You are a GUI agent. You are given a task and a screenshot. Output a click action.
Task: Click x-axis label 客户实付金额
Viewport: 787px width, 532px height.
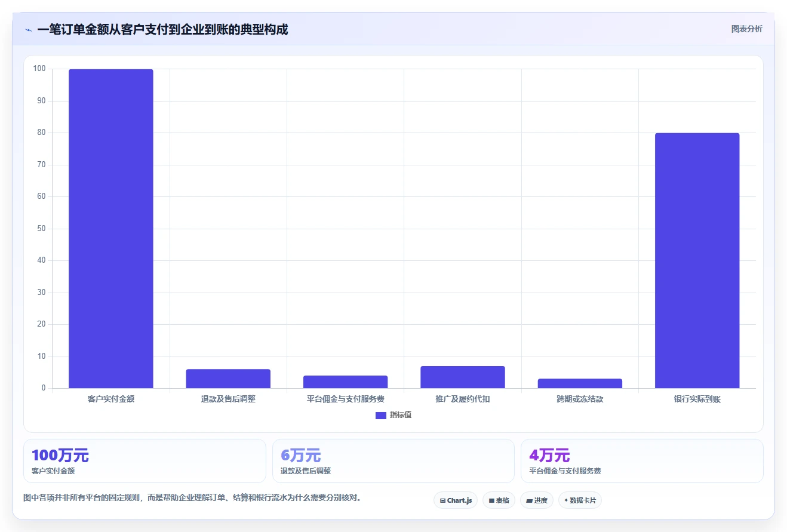click(x=111, y=399)
